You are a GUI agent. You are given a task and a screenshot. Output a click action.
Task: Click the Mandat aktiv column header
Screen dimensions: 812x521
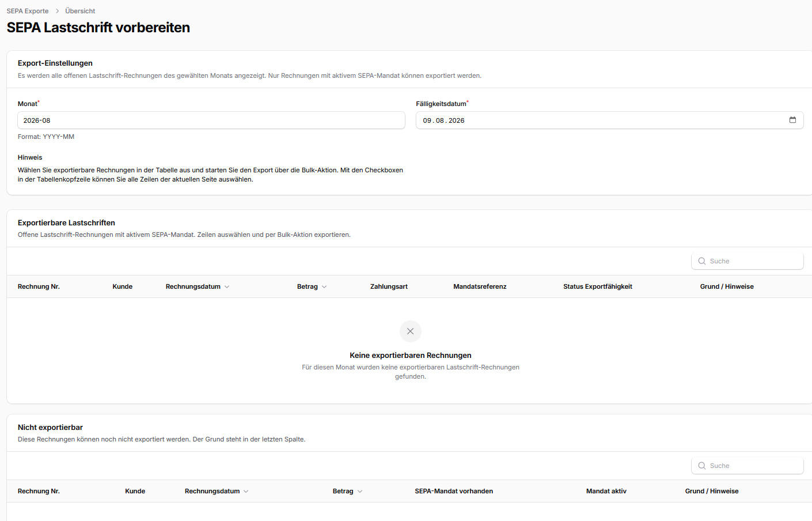click(x=606, y=491)
